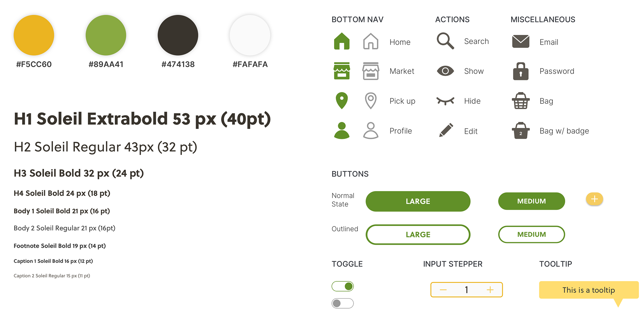Click the outlined gray Market icon
This screenshot has height=314, width=644.
371,71
